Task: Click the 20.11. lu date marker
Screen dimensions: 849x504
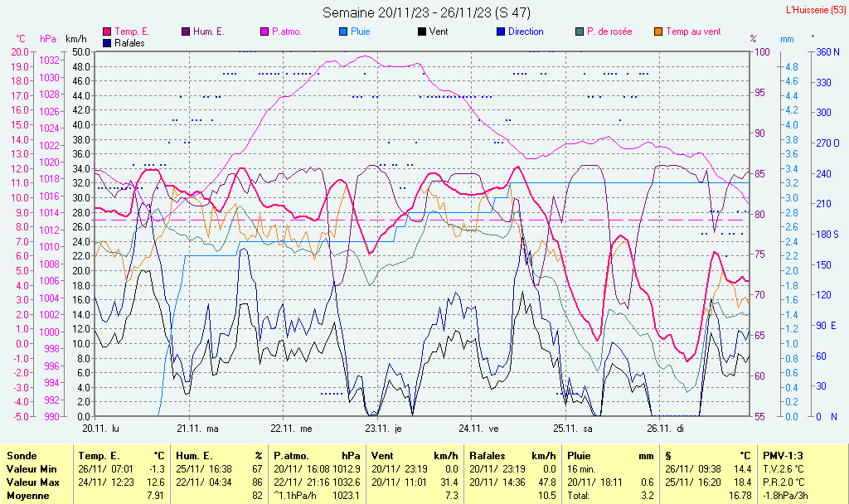Action: [x=100, y=429]
